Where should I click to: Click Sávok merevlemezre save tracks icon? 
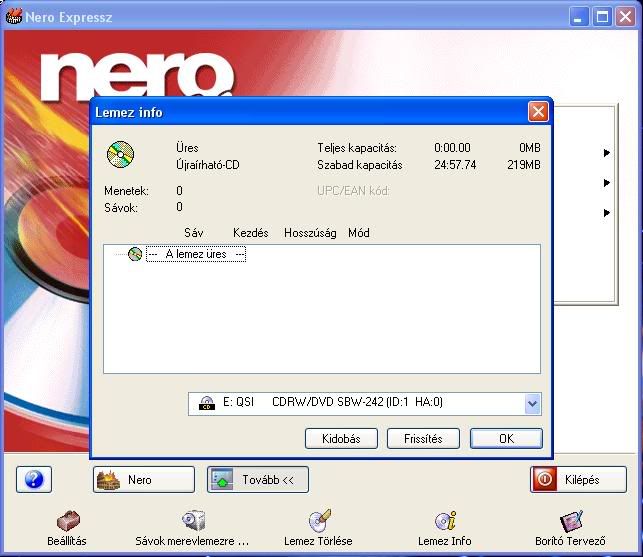(x=193, y=522)
